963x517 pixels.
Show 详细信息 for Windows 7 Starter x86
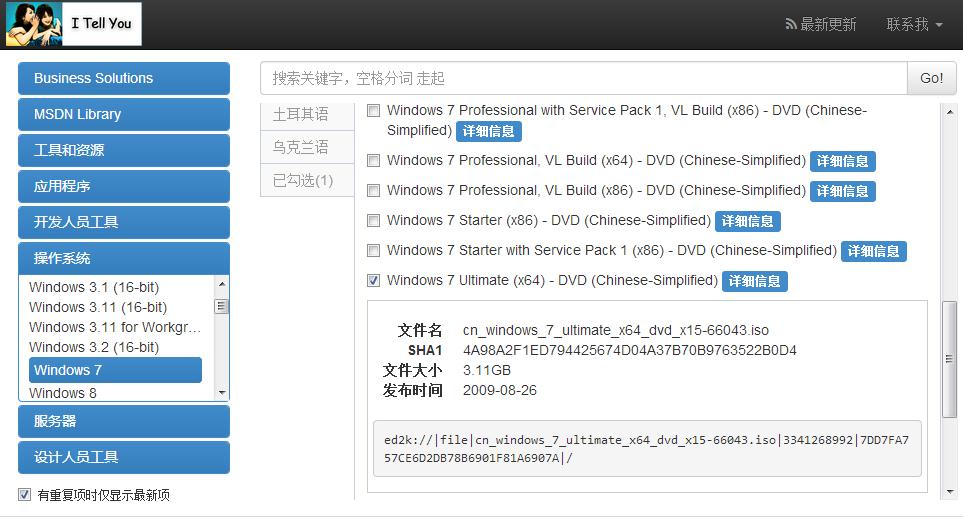pos(747,221)
